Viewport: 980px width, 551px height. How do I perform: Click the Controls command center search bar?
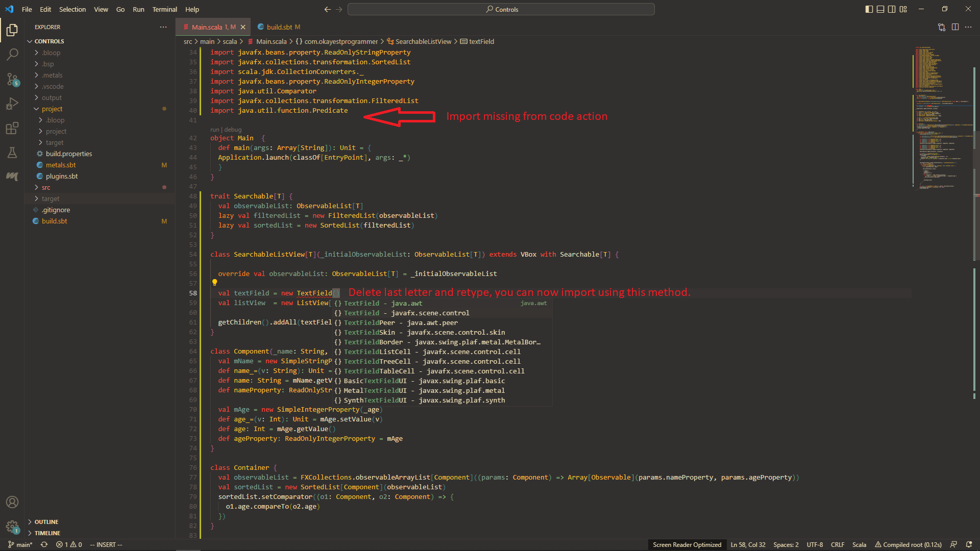click(501, 9)
